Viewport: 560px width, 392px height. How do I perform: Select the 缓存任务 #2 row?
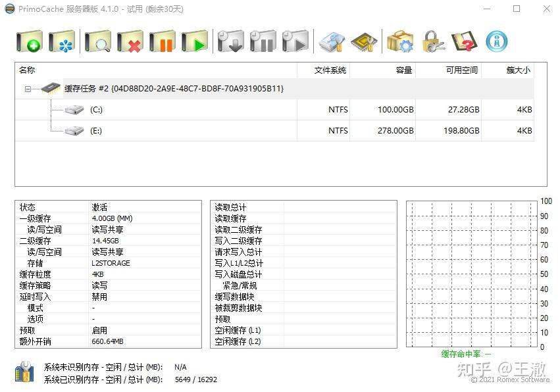(x=274, y=89)
